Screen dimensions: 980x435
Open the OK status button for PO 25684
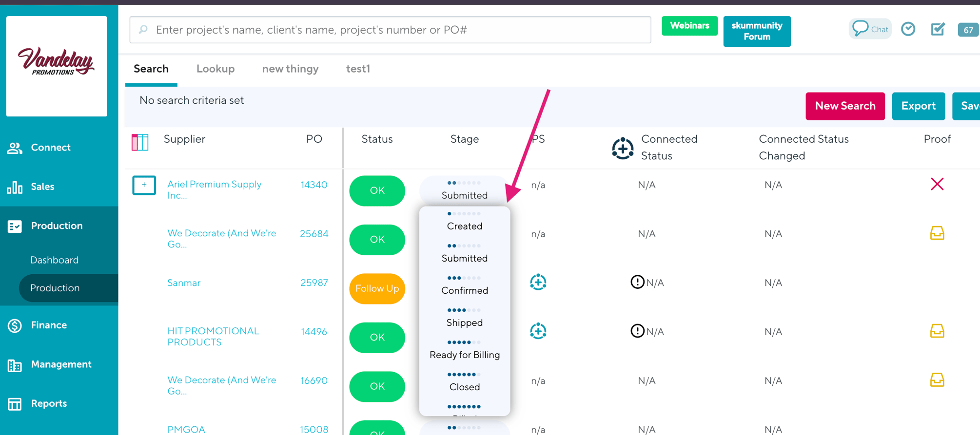click(377, 240)
